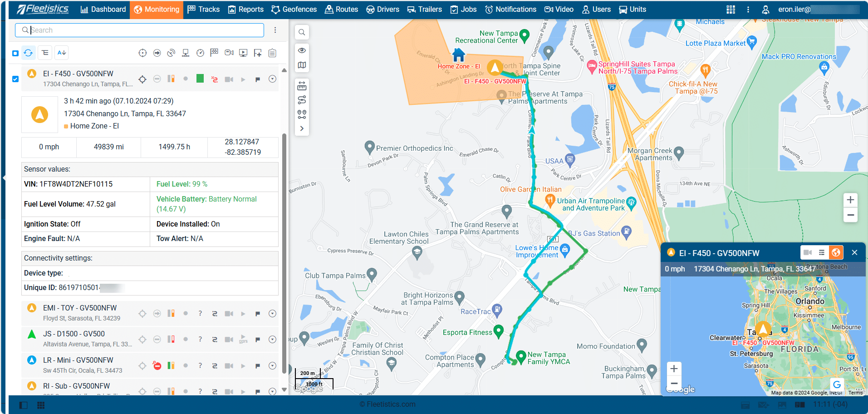
Task: Sort the units alphabetically with the A-Z button
Action: point(62,53)
